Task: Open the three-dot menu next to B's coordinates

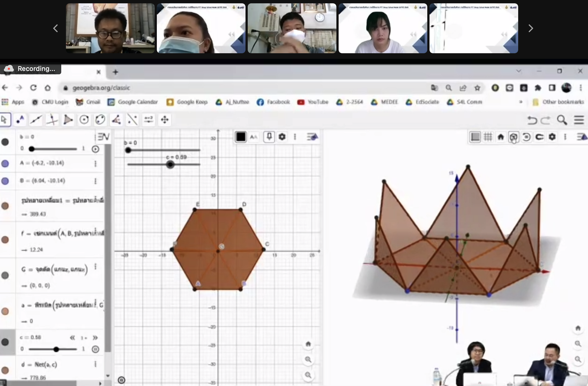Action: (96, 181)
